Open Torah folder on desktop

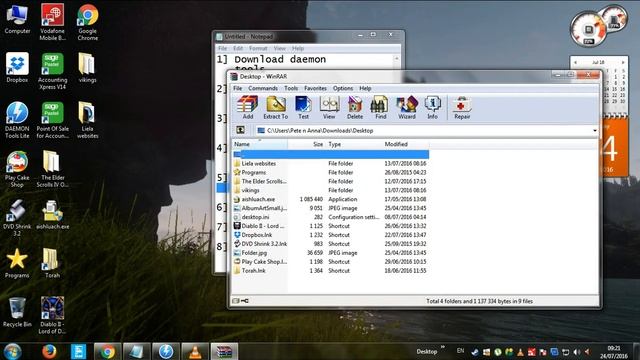coord(52,263)
